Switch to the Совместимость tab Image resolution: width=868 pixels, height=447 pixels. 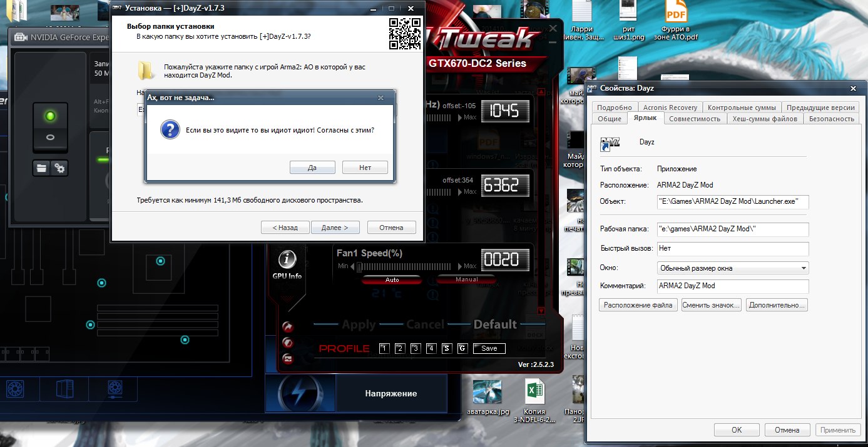695,118
